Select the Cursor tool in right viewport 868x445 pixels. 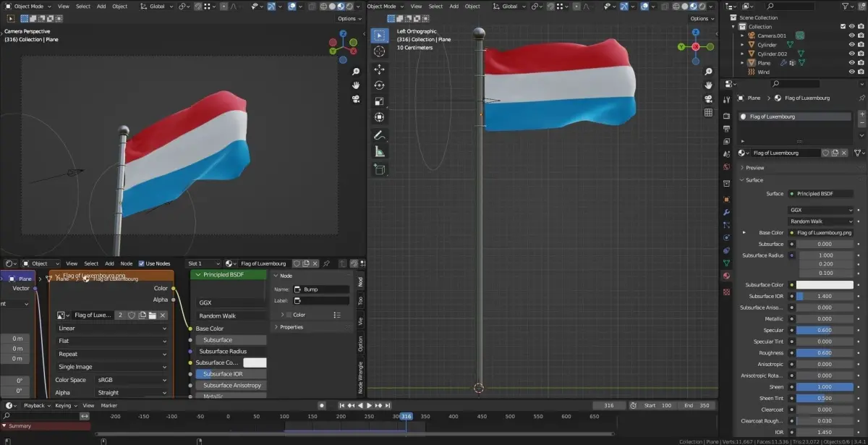pyautogui.click(x=380, y=52)
